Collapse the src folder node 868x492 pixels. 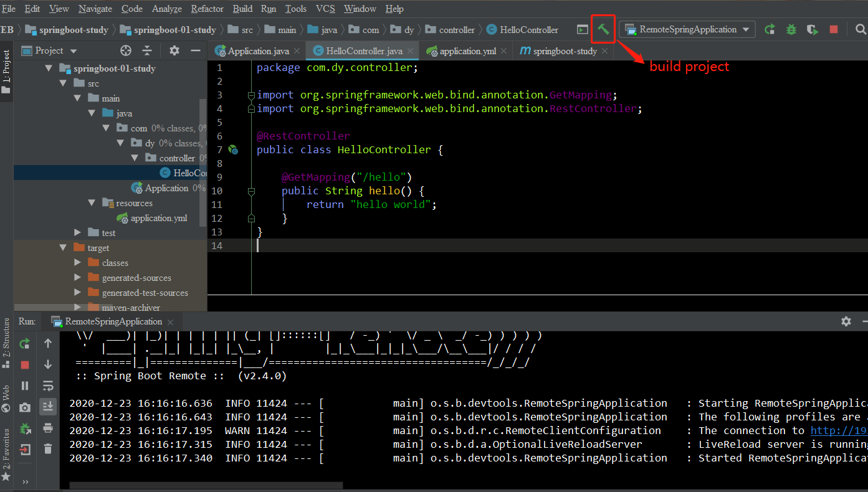click(63, 83)
